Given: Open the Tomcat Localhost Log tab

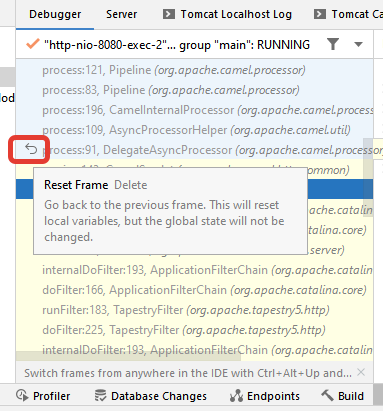Looking at the screenshot, I should click(x=227, y=14).
